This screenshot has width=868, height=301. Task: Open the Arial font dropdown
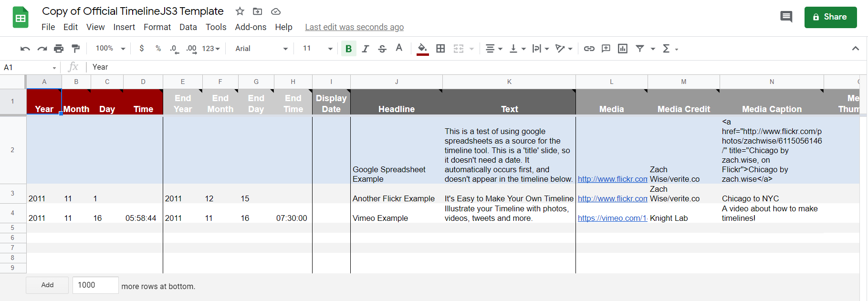(261, 49)
